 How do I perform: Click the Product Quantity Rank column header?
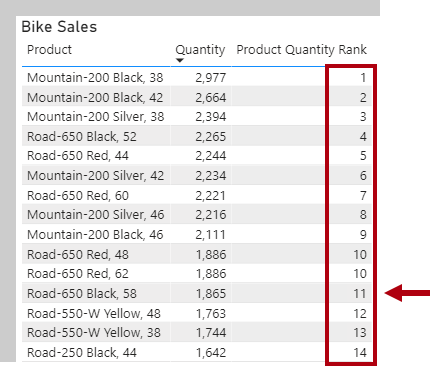pos(301,50)
